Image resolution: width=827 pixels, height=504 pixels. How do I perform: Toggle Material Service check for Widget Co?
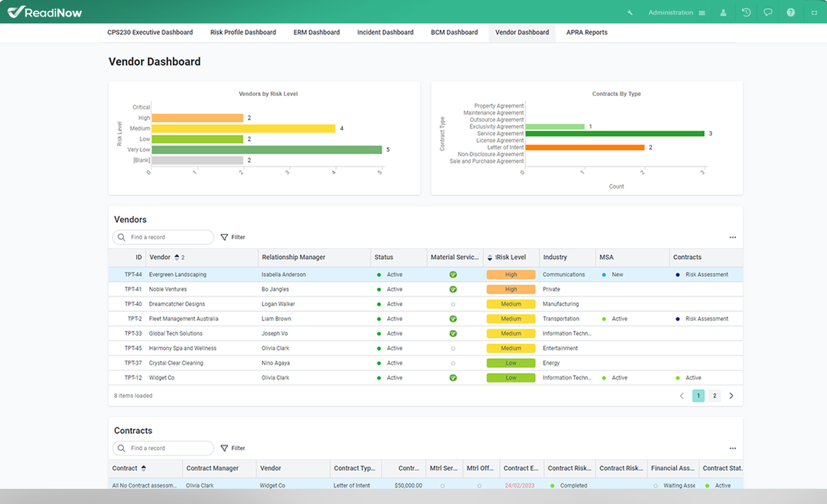(x=453, y=378)
